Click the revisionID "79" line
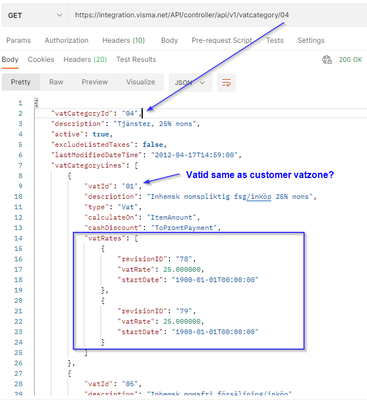This screenshot has width=367, height=400. 157,311
